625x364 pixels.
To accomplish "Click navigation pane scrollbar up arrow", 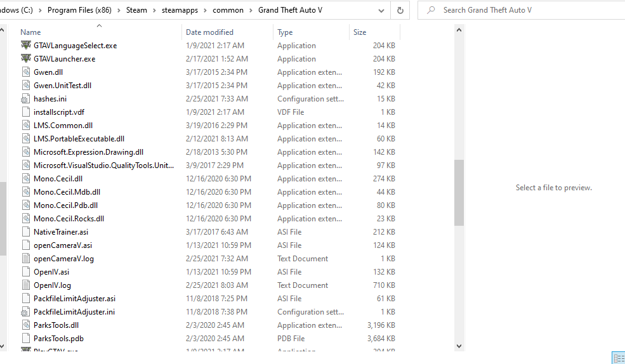I will point(3,30).
